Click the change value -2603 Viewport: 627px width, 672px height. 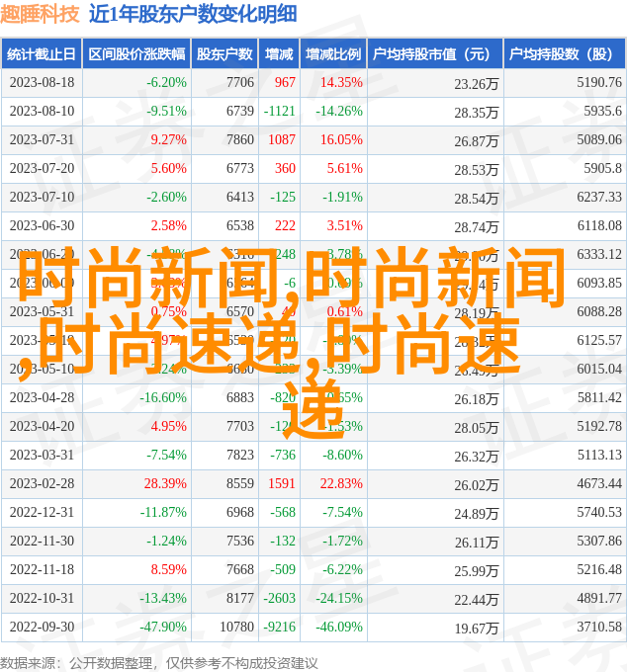pos(279,599)
